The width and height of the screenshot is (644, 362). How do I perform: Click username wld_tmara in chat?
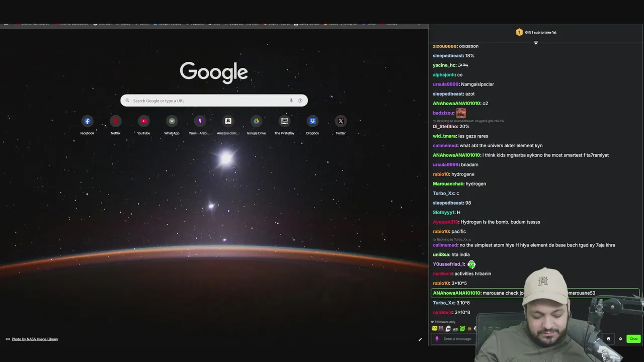(444, 136)
